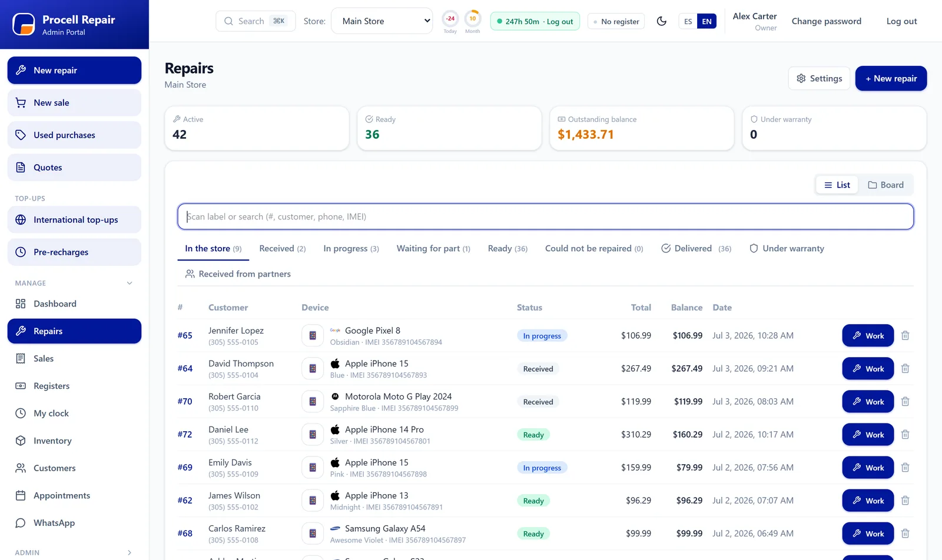Screen dimensions: 942x560
Task: Open the WhatsApp page
Action: tap(74, 522)
